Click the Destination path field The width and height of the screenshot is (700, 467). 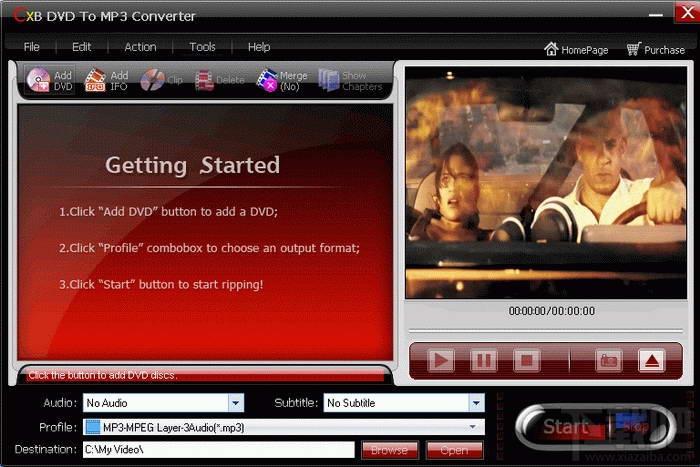(219, 450)
